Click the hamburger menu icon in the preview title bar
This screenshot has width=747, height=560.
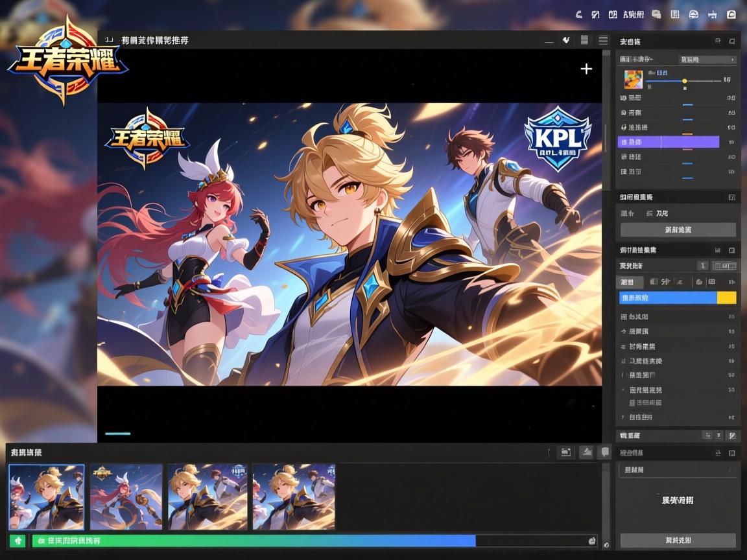603,40
